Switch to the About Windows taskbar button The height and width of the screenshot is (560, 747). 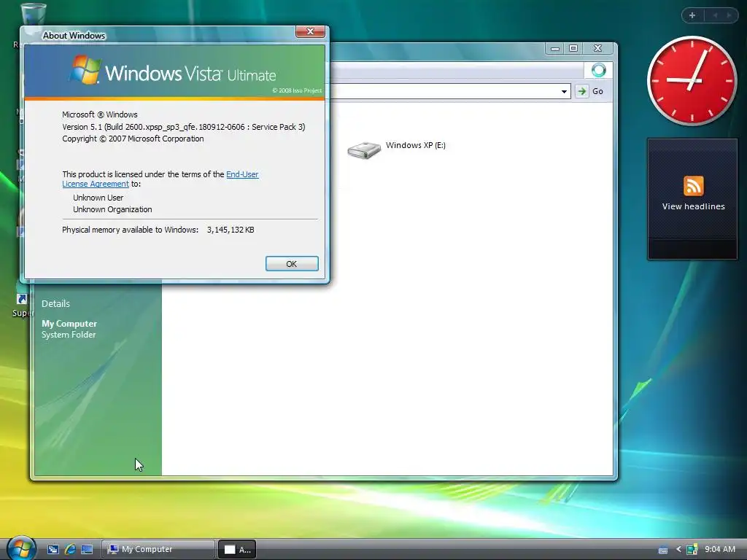point(237,549)
